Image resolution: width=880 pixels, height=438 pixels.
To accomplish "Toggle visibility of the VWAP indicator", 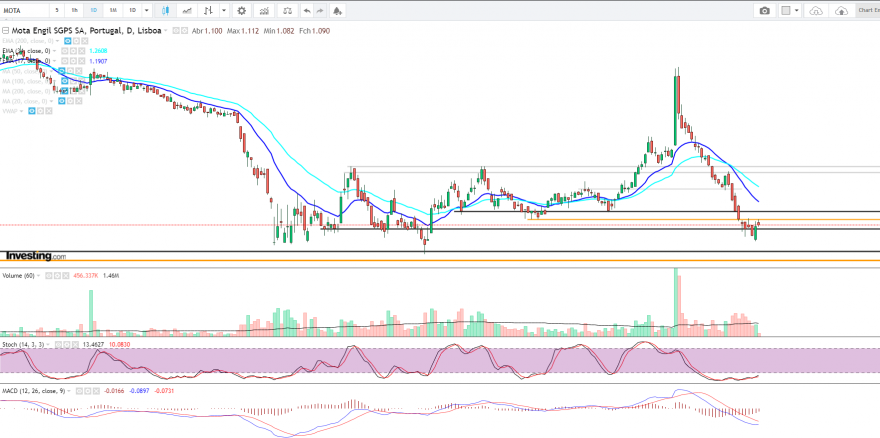I will [x=33, y=111].
